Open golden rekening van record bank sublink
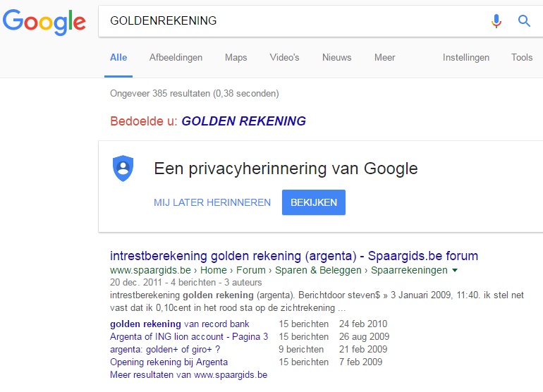This screenshot has width=543, height=392. 179,324
